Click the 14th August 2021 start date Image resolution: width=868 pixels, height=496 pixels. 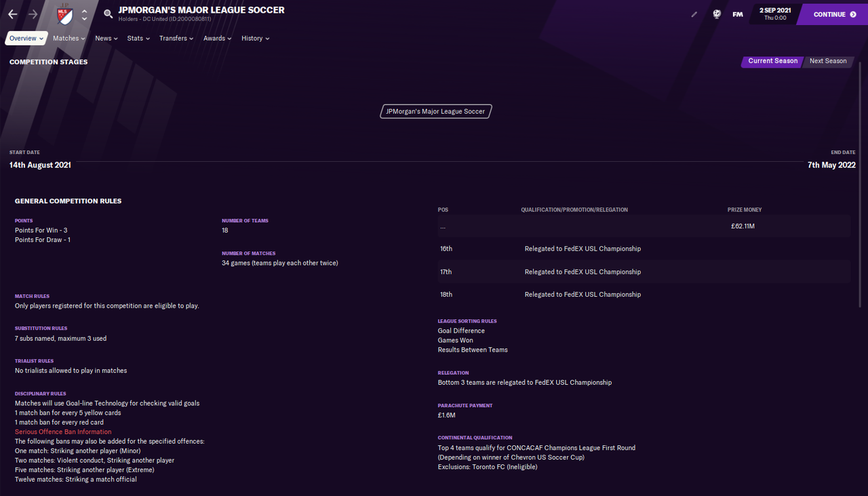point(40,165)
